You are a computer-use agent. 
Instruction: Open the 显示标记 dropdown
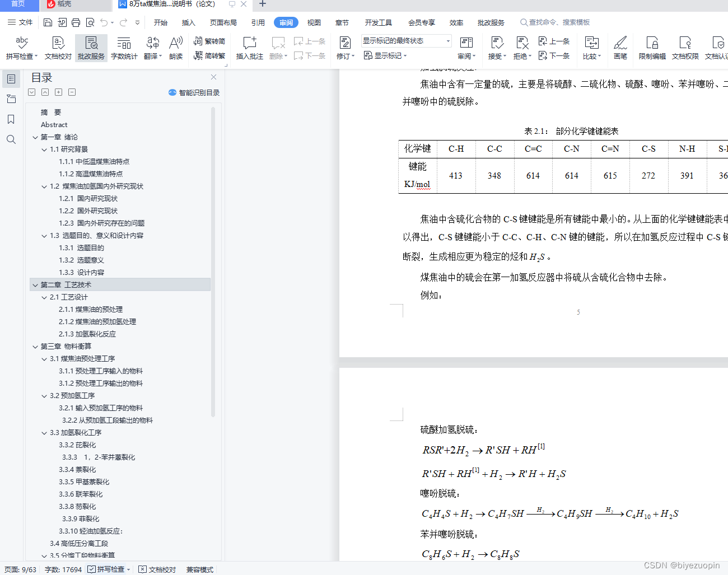tap(385, 55)
